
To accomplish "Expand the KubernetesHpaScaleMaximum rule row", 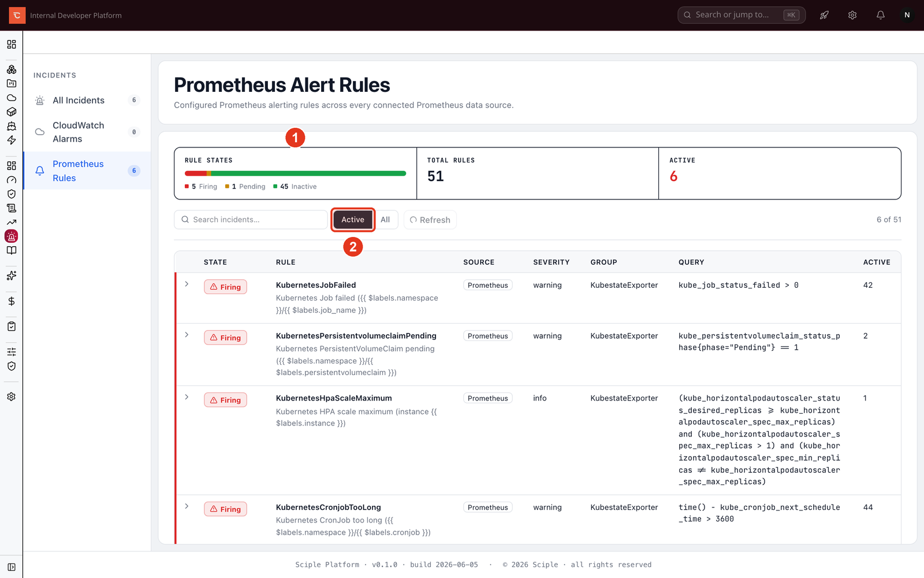I will click(x=187, y=397).
